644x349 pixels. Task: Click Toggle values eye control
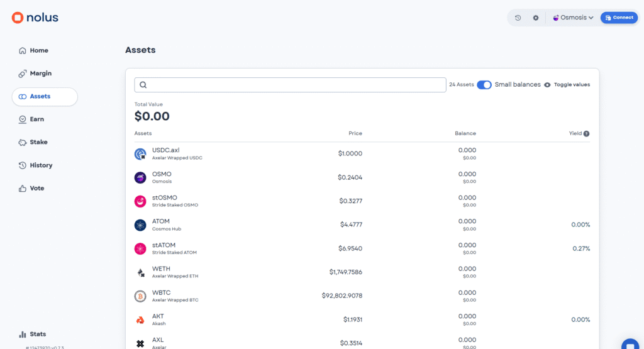tap(567, 85)
